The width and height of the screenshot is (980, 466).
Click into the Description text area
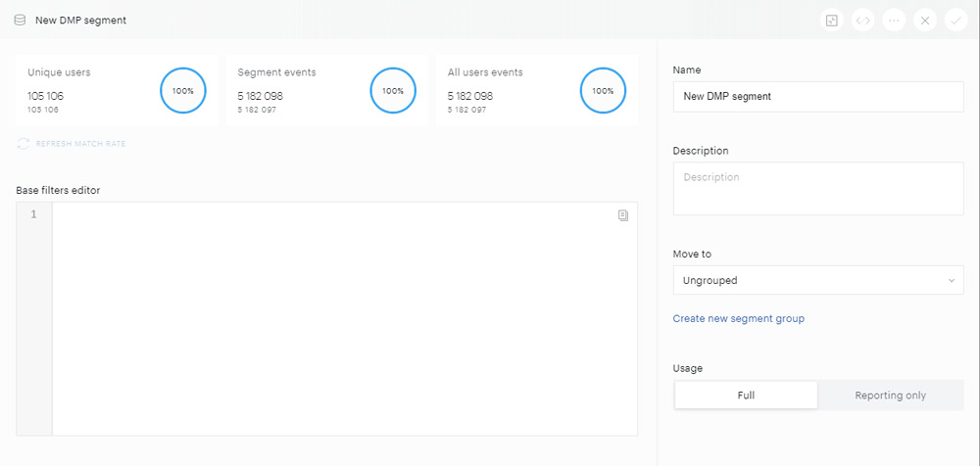pos(818,189)
